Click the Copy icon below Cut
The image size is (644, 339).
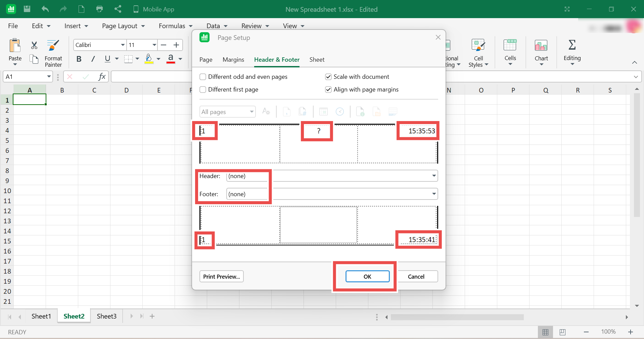(34, 59)
